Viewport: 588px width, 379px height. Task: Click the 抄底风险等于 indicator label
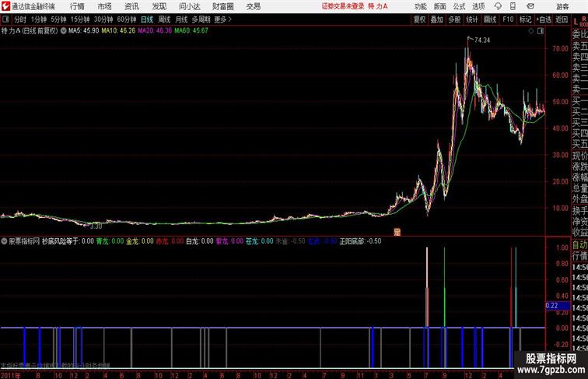(68, 241)
